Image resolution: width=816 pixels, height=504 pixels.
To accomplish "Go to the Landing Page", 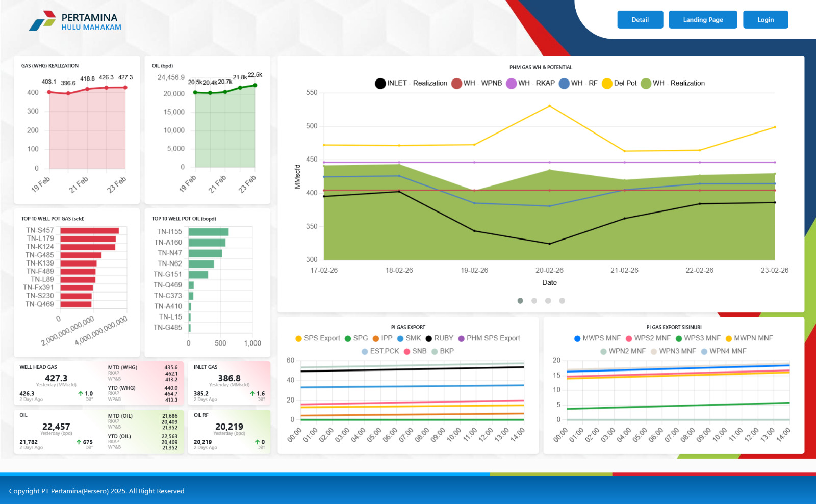I will [703, 20].
